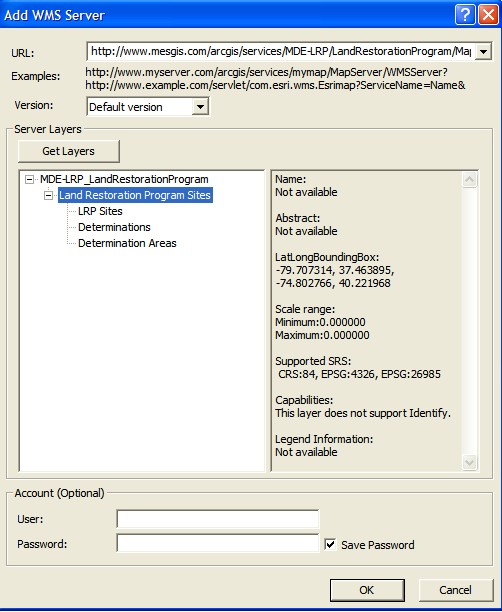
Task: Click the details panel scroll up arrow
Action: pos(470,180)
